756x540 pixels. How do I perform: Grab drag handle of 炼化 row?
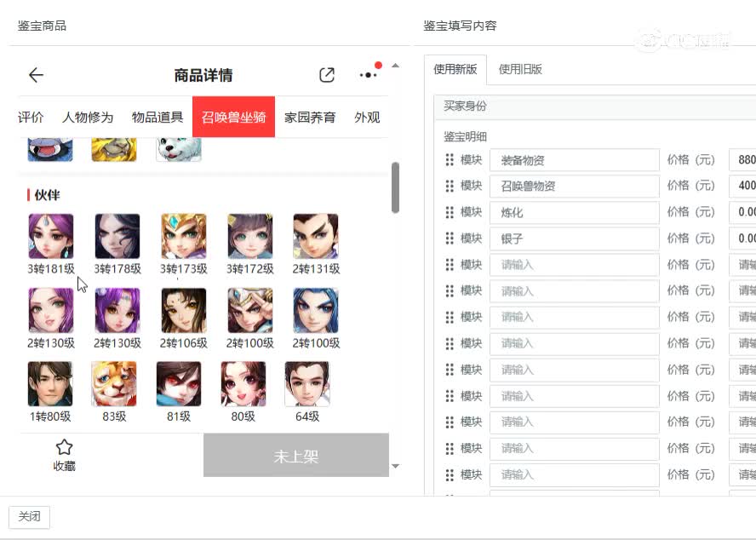tap(450, 212)
